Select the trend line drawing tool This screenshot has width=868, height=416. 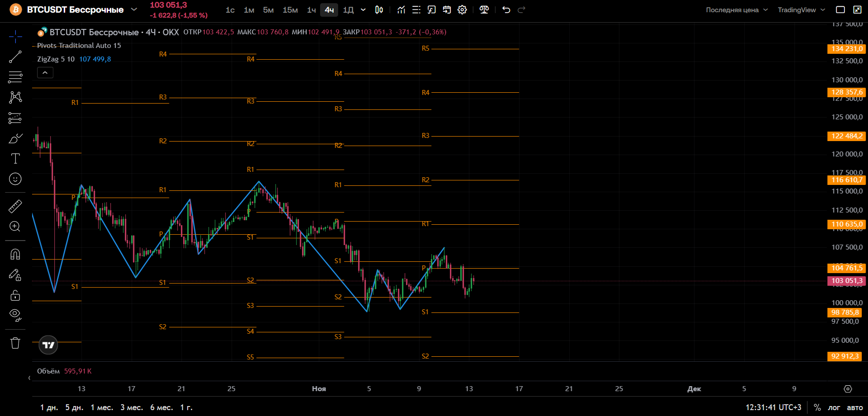pos(15,57)
